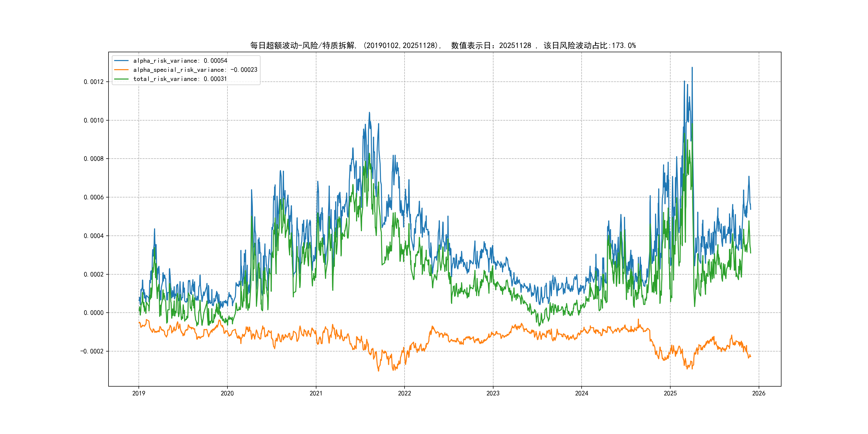The width and height of the screenshot is (868, 434).
Task: Click the -0.0002 y-axis tick label
Action: pyautogui.click(x=92, y=351)
